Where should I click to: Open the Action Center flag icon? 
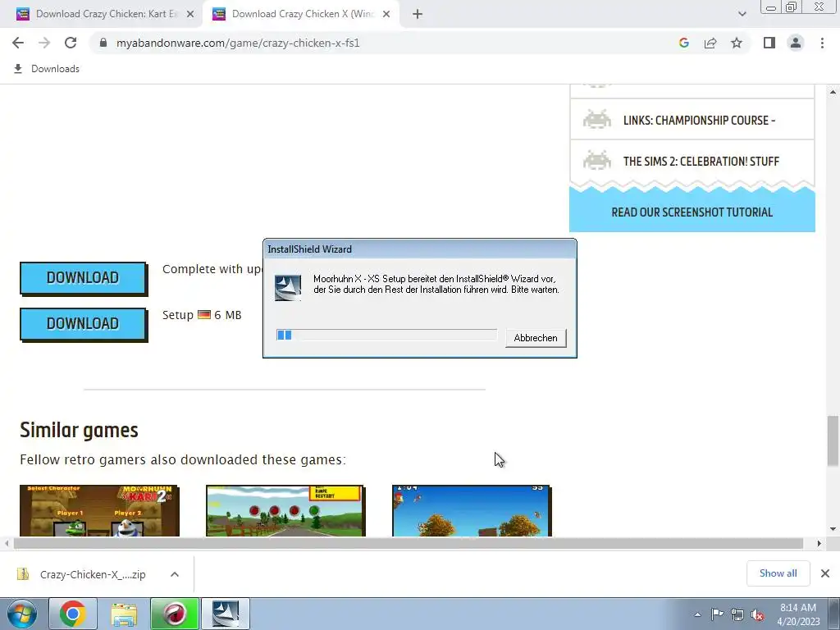[x=717, y=614]
